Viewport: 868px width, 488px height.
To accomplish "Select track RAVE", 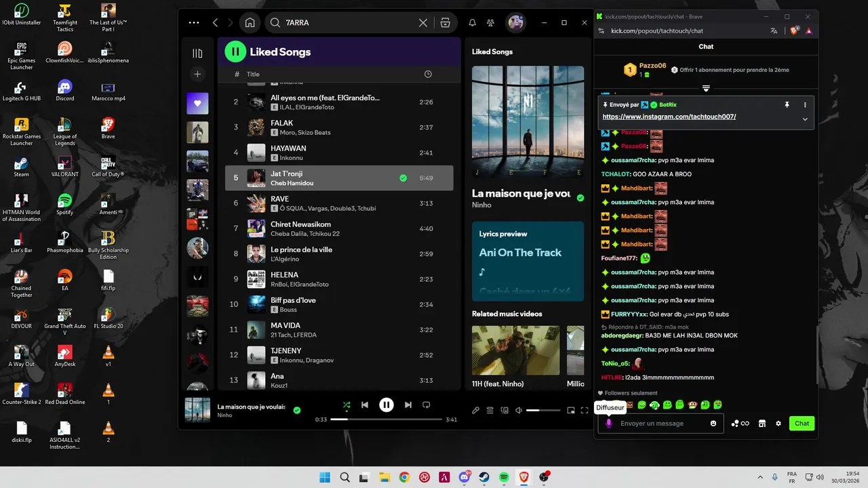I will pos(339,203).
